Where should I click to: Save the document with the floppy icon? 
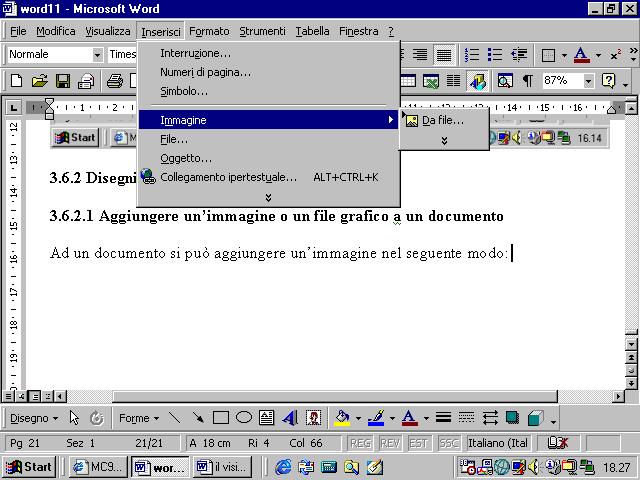[x=62, y=81]
